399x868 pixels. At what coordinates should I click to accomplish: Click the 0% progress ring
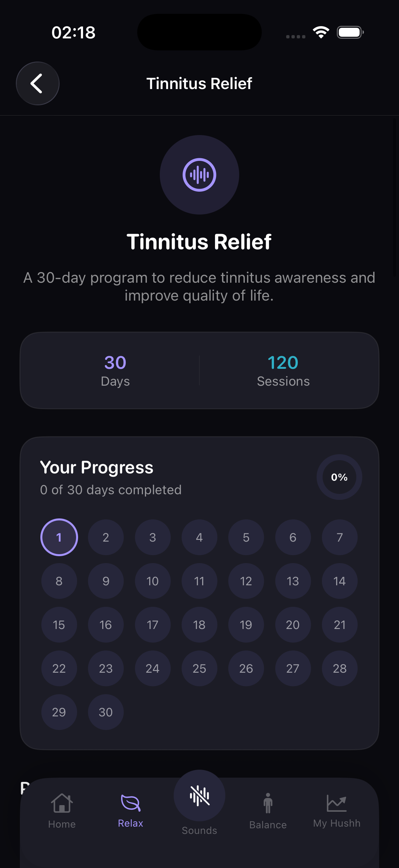pos(339,477)
